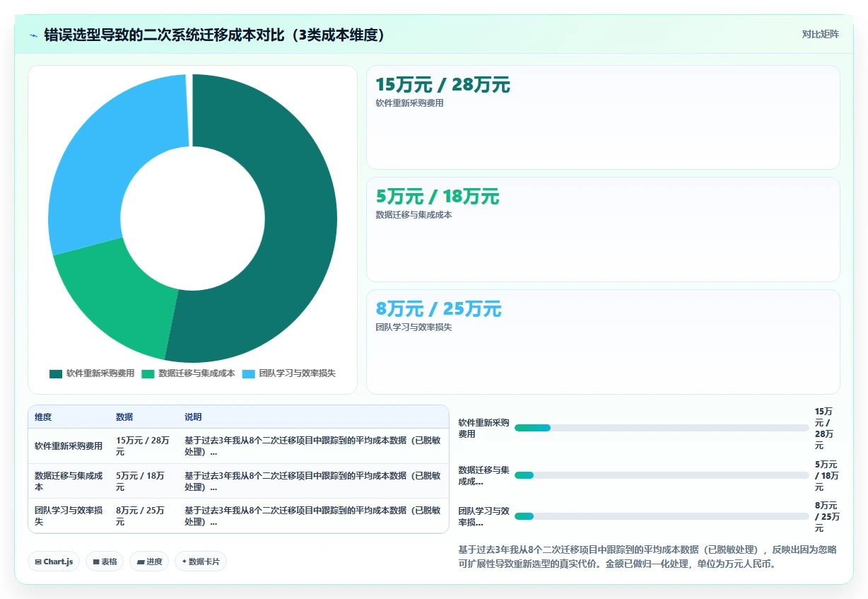Click the 数据迁移与集成成本 progress bar
This screenshot has width=868, height=599.
point(662,475)
